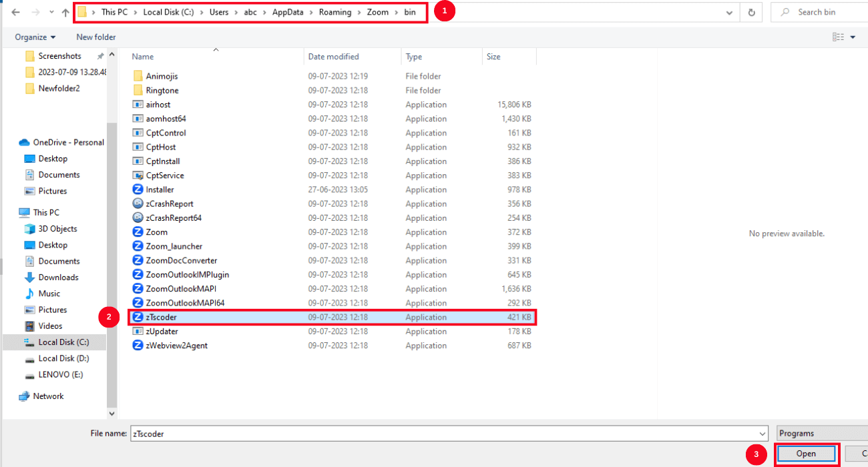This screenshot has width=868, height=467.
Task: Click the 27-06-2023 13:05 date cell
Action: [338, 189]
